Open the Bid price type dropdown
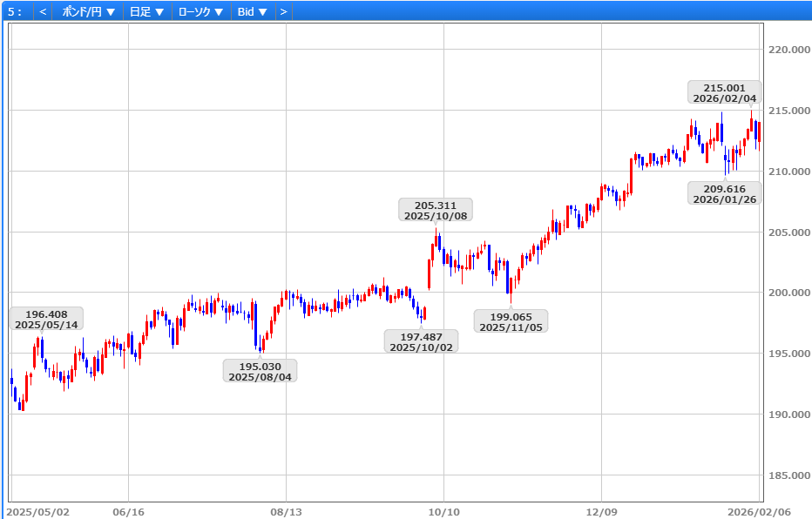812x519 pixels. click(x=253, y=12)
